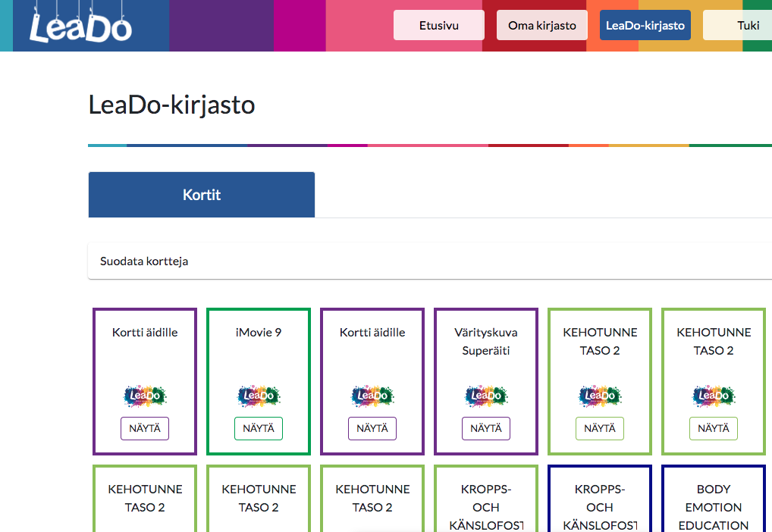Expand the Suodata kortteja filter panel

click(x=430, y=261)
